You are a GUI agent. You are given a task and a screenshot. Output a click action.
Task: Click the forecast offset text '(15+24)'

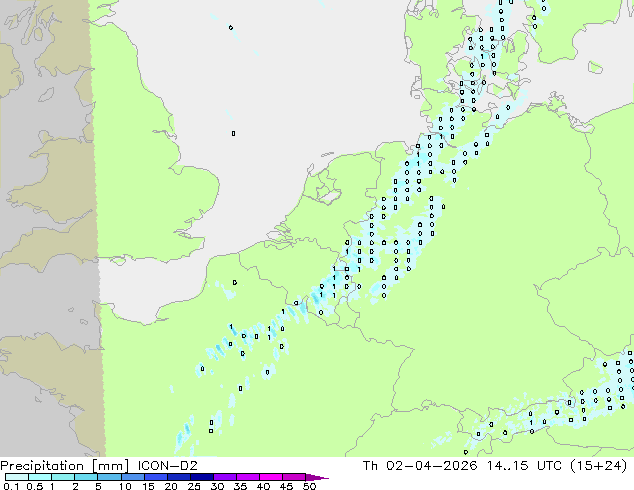tap(598, 466)
